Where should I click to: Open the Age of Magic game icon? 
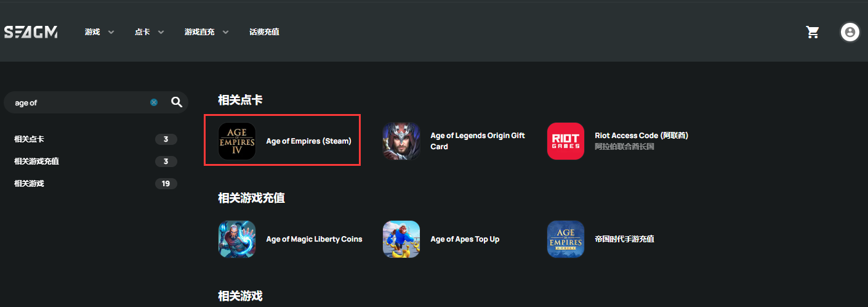click(x=237, y=239)
